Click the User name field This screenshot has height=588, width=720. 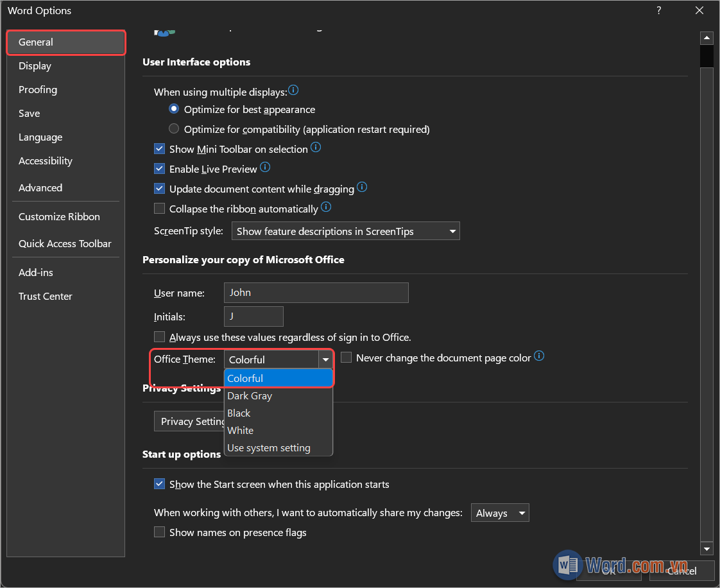click(x=316, y=293)
